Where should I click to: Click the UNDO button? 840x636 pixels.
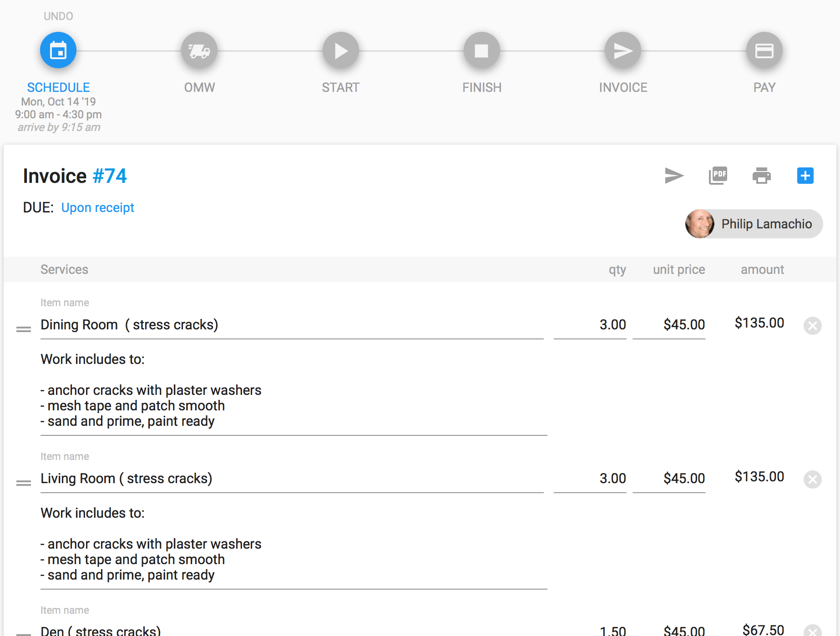click(58, 16)
